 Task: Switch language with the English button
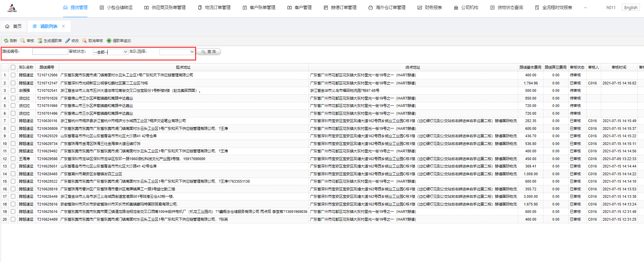coord(631,8)
